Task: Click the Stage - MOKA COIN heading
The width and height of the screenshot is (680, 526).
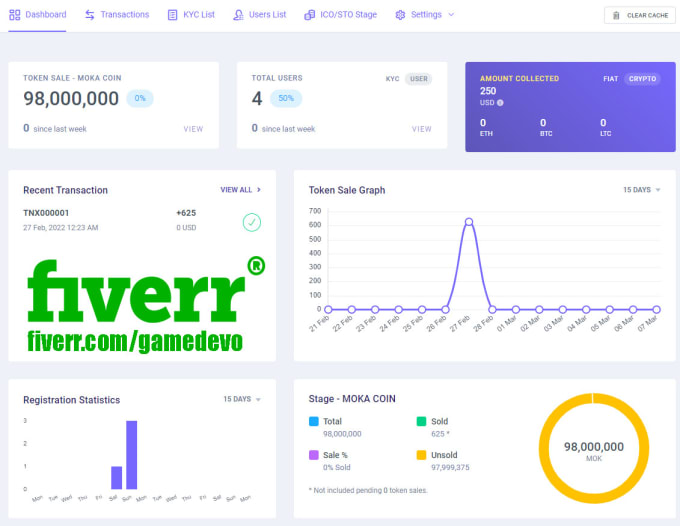Action: tap(352, 399)
